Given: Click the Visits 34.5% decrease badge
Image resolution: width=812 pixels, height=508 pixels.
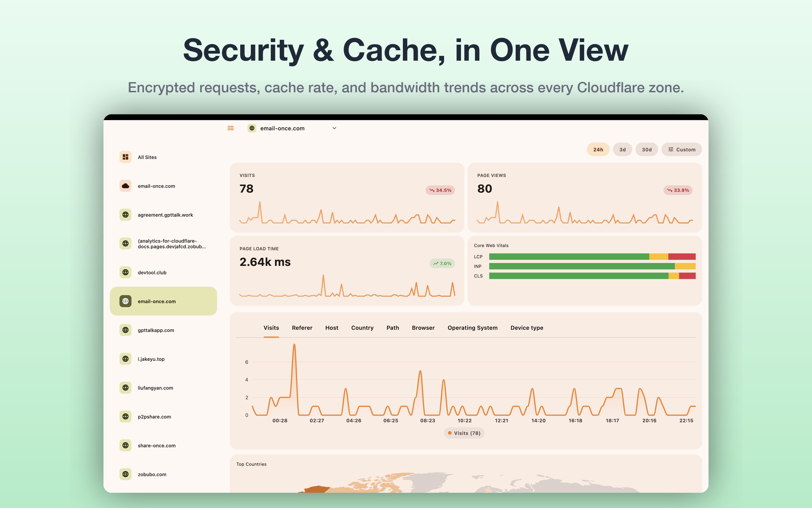Looking at the screenshot, I should point(440,190).
